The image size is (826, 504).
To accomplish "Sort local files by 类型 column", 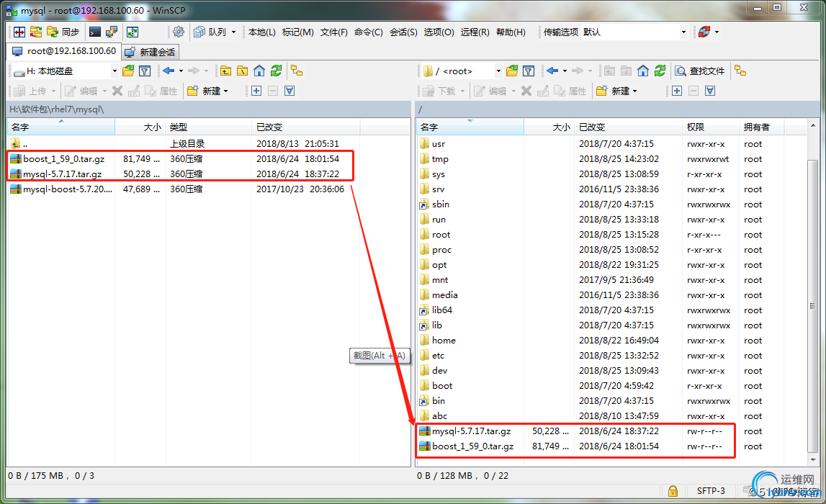I will tap(209, 127).
